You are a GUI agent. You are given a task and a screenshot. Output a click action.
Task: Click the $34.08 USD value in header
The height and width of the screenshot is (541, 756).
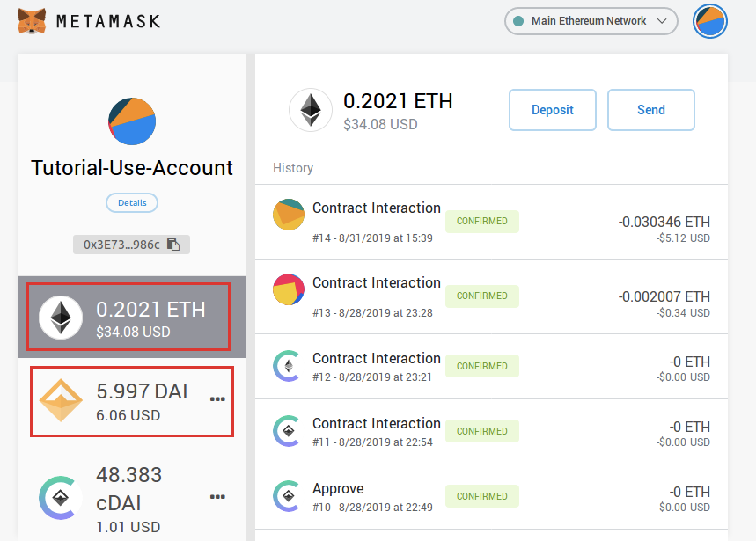(380, 124)
